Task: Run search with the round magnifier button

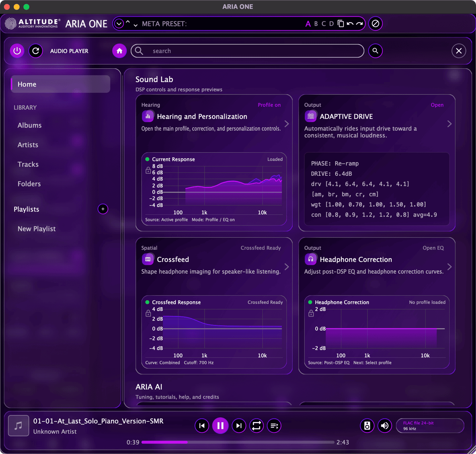Action: coord(375,51)
